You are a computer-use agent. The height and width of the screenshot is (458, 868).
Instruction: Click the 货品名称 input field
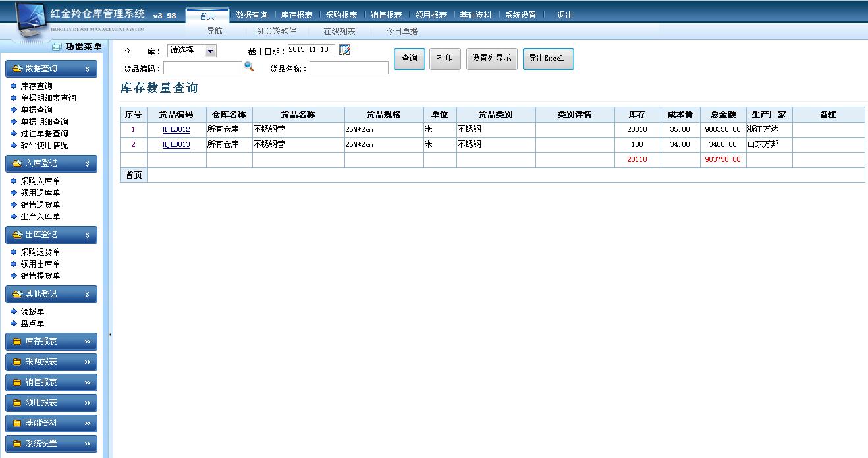click(349, 69)
